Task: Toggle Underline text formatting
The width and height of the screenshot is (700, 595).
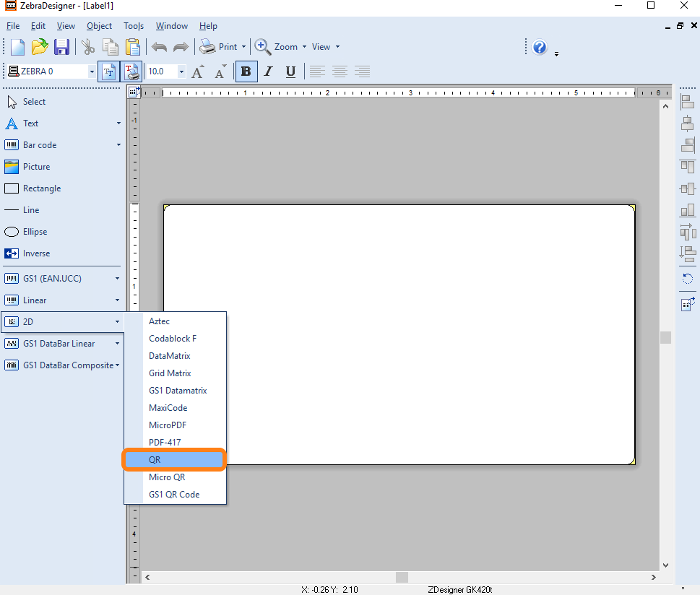Action: [290, 71]
